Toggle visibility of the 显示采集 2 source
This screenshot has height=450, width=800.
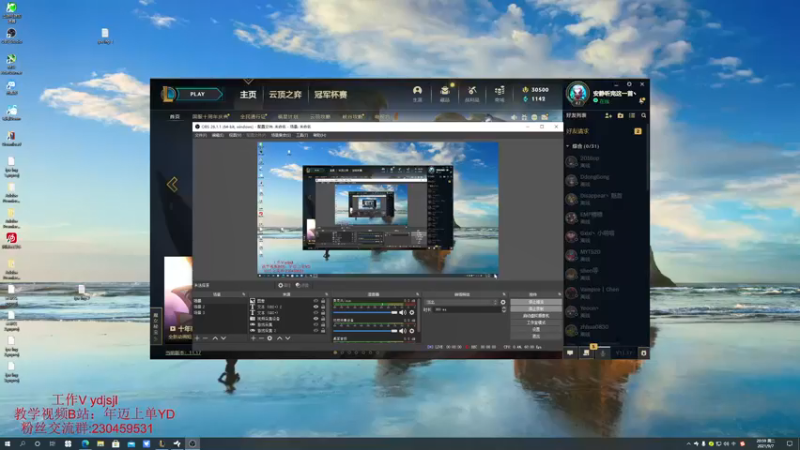tap(316, 331)
